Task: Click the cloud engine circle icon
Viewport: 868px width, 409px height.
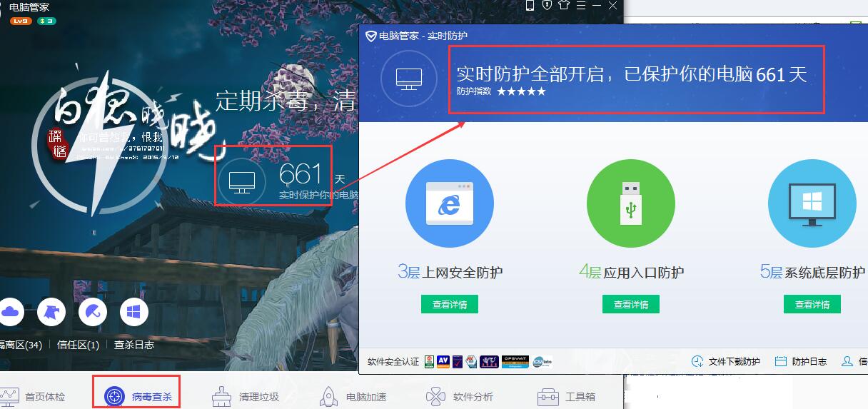Action: 11,311
